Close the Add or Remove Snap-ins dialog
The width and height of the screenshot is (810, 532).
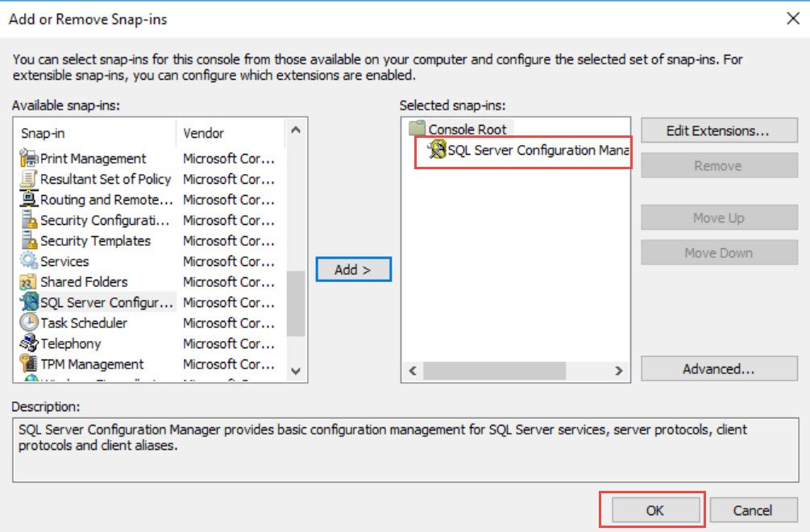coord(793,19)
